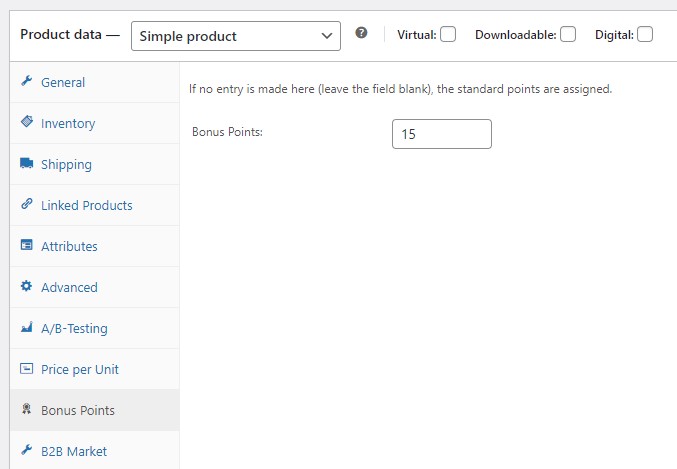Click the Bonus Points award icon
Viewport: 677px width, 469px height.
pos(27,409)
